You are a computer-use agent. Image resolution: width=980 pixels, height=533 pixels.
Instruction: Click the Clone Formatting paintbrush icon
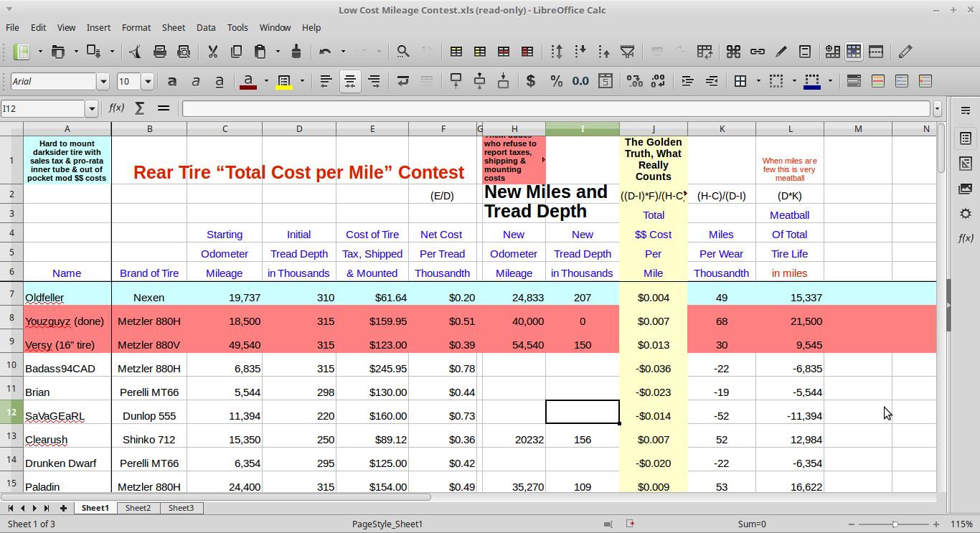(x=296, y=52)
